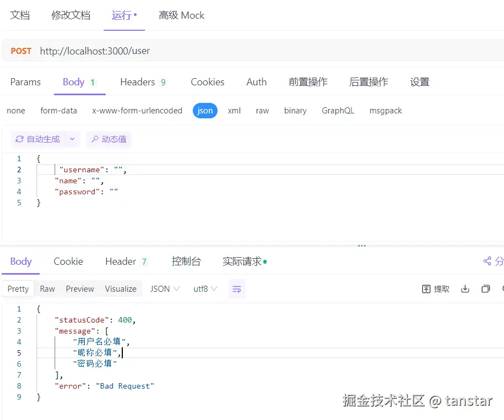Switch to the 文档 tab

pyautogui.click(x=20, y=15)
